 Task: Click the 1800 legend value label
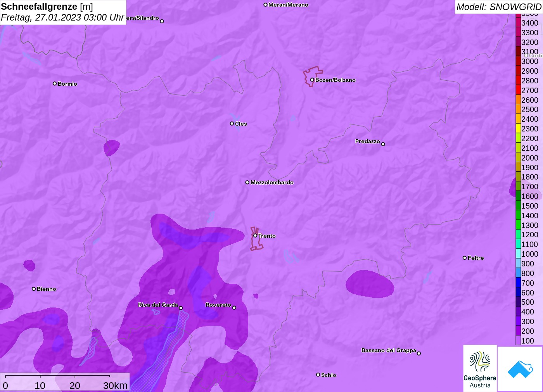pyautogui.click(x=530, y=177)
